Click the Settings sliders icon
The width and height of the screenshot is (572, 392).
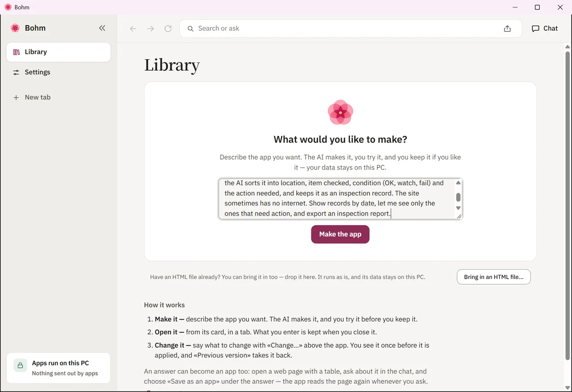(16, 72)
